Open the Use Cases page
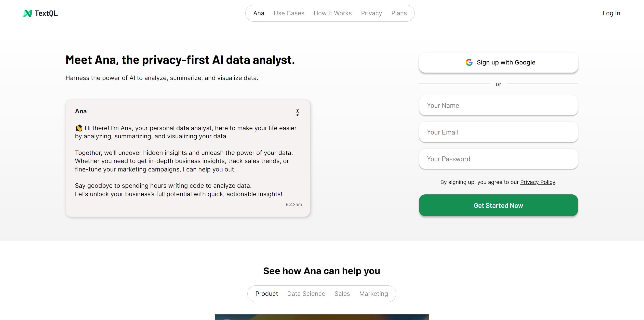The image size is (644, 320). click(x=289, y=13)
